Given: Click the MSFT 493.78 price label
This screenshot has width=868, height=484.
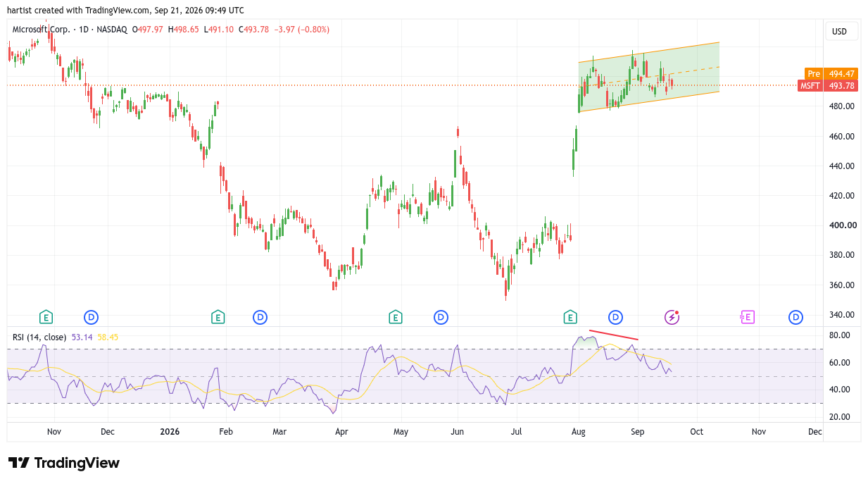Looking at the screenshot, I should (x=828, y=85).
